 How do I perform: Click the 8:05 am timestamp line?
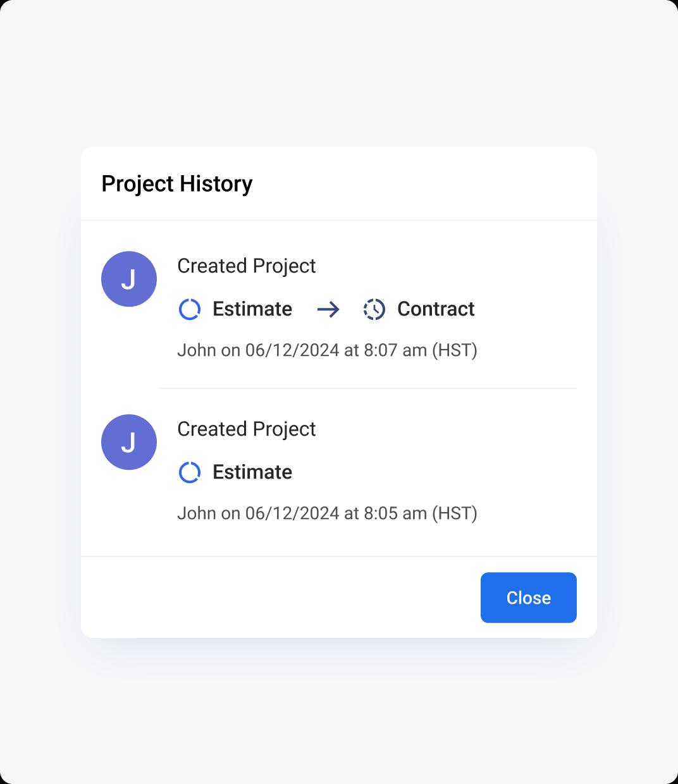(327, 513)
